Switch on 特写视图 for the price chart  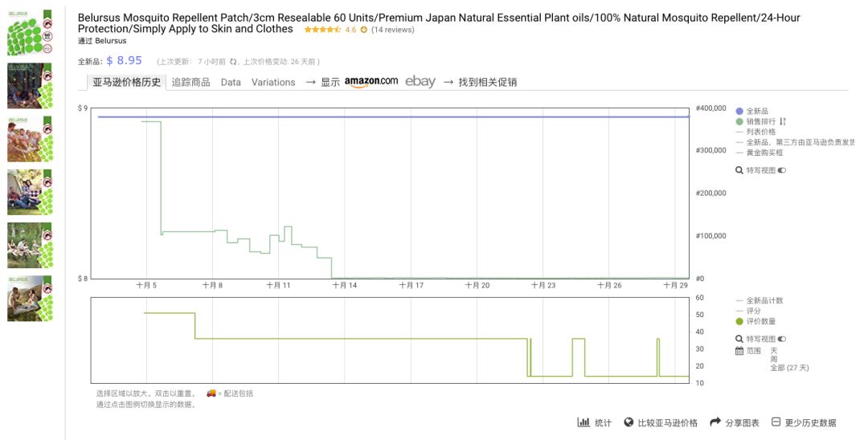pyautogui.click(x=782, y=170)
